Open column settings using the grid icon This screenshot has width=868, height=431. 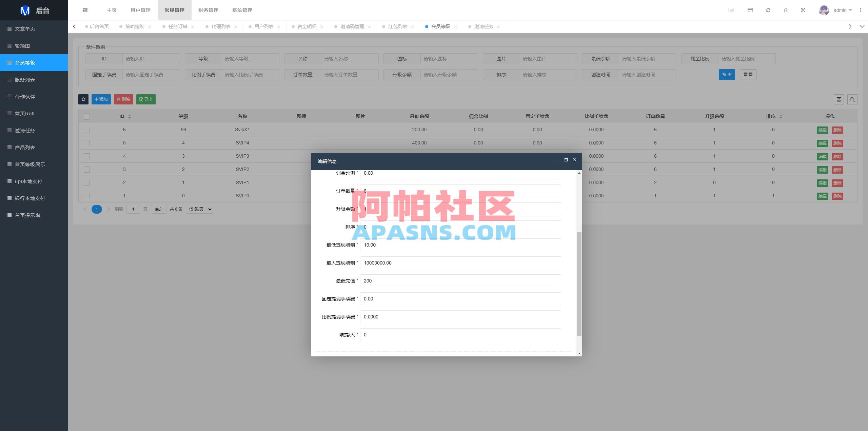click(x=839, y=99)
